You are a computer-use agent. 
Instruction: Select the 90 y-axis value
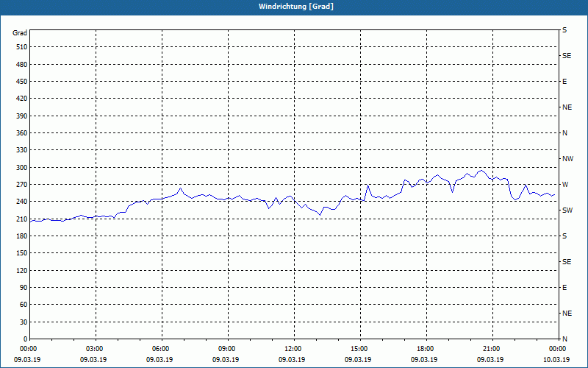(x=24, y=288)
